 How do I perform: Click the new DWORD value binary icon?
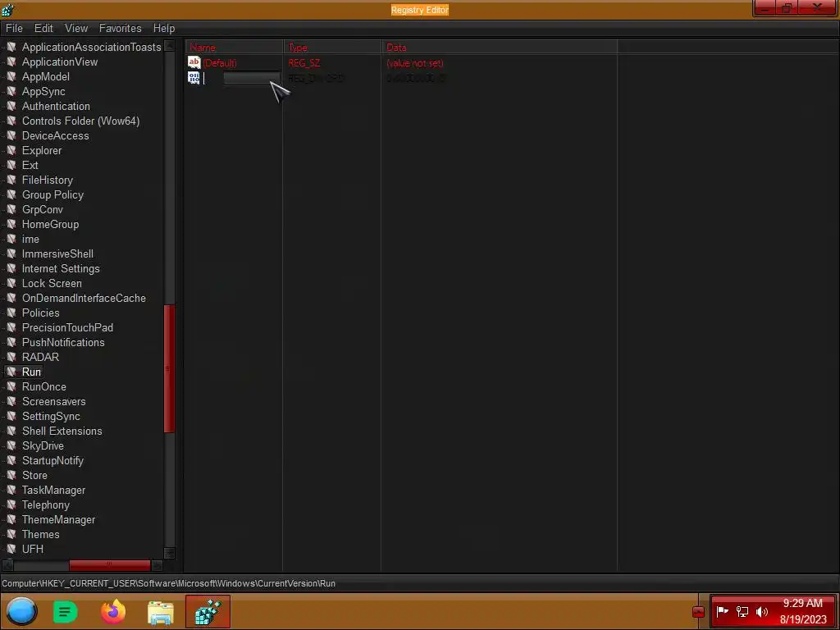(194, 78)
